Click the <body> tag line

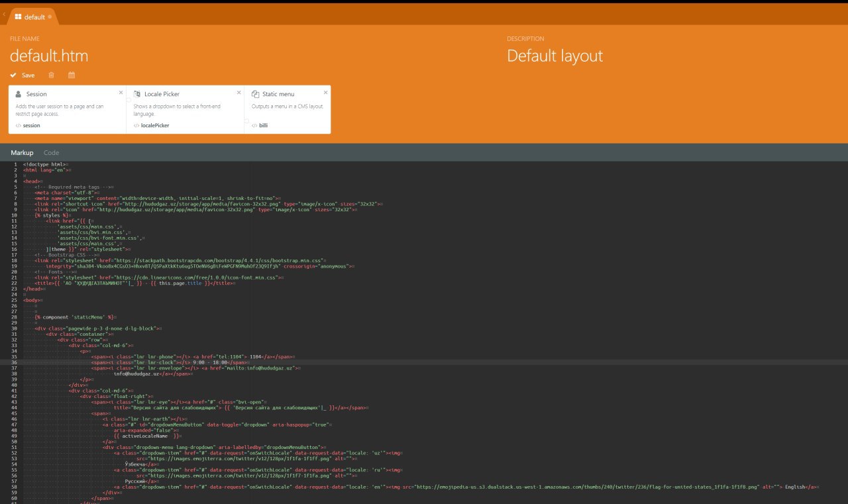click(x=32, y=300)
